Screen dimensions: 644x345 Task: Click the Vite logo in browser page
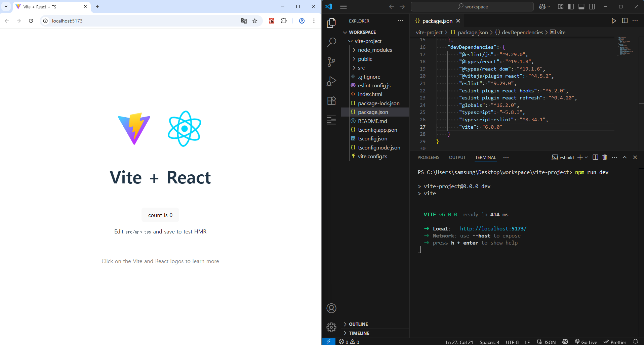[134, 129]
